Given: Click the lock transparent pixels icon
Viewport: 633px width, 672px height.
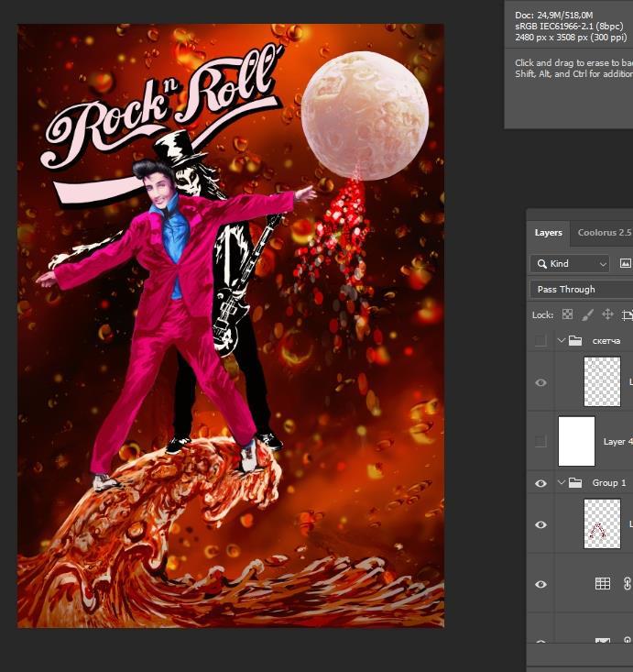Looking at the screenshot, I should tap(567, 314).
